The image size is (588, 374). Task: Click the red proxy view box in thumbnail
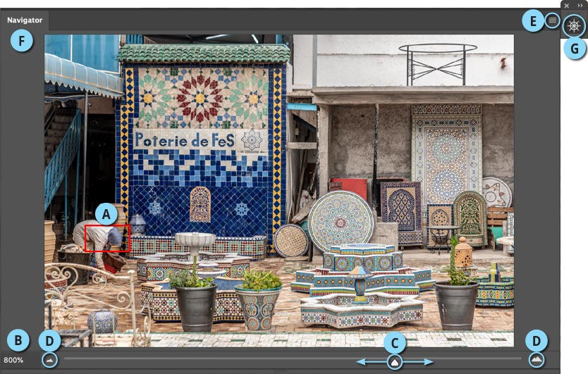[107, 238]
